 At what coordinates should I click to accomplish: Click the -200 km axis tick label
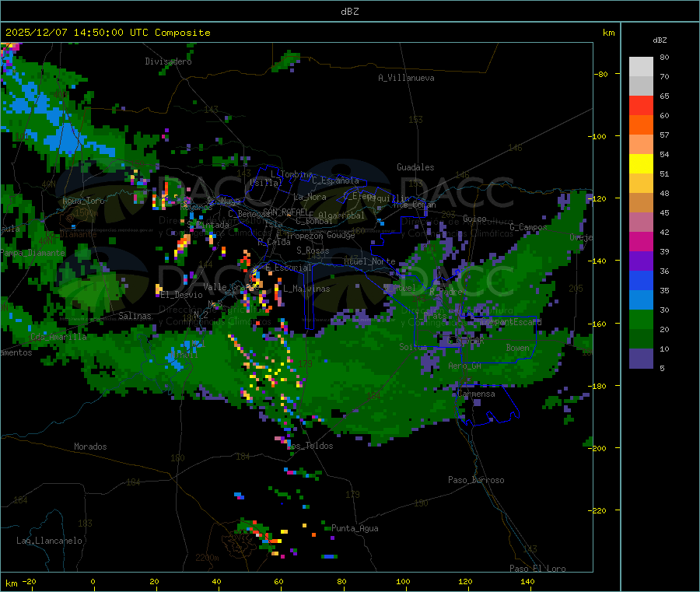pos(597,448)
